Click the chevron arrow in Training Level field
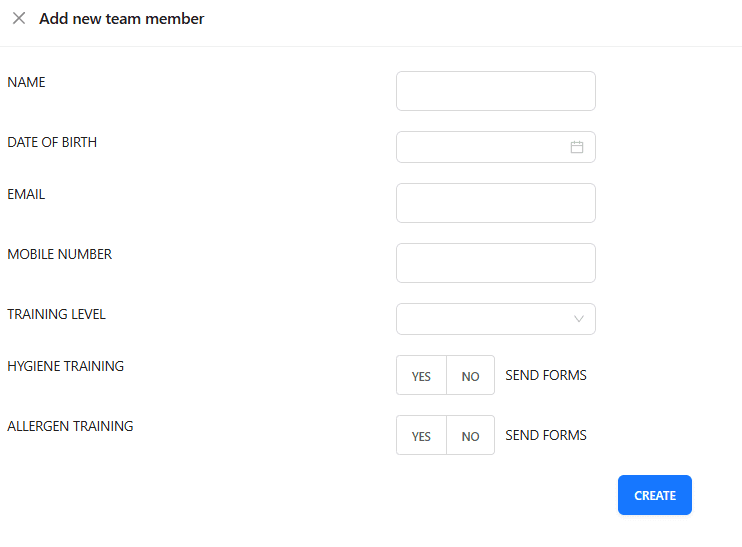 coord(578,319)
